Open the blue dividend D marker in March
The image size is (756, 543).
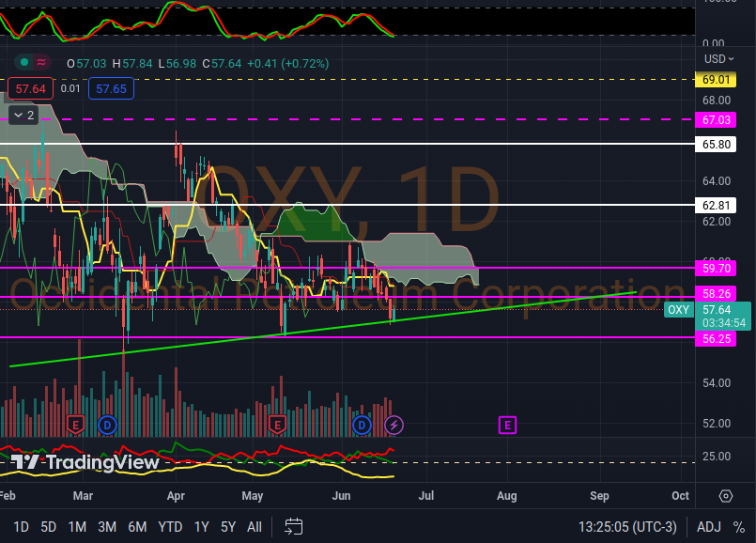107,426
